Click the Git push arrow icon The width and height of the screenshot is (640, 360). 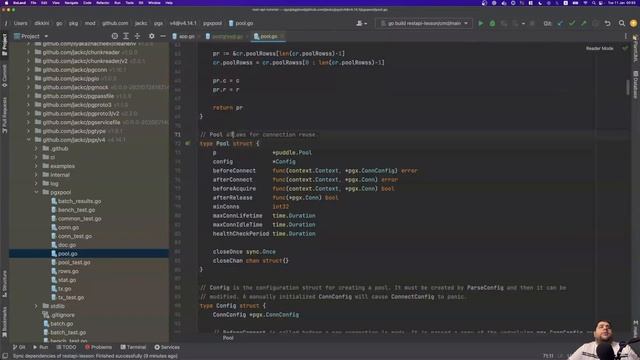(584, 24)
